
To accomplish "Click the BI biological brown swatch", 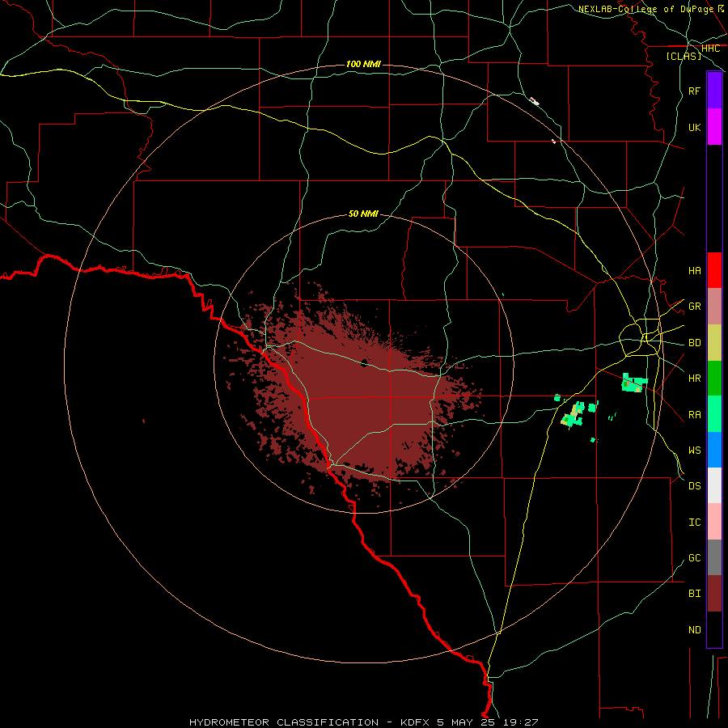I will tap(714, 594).
